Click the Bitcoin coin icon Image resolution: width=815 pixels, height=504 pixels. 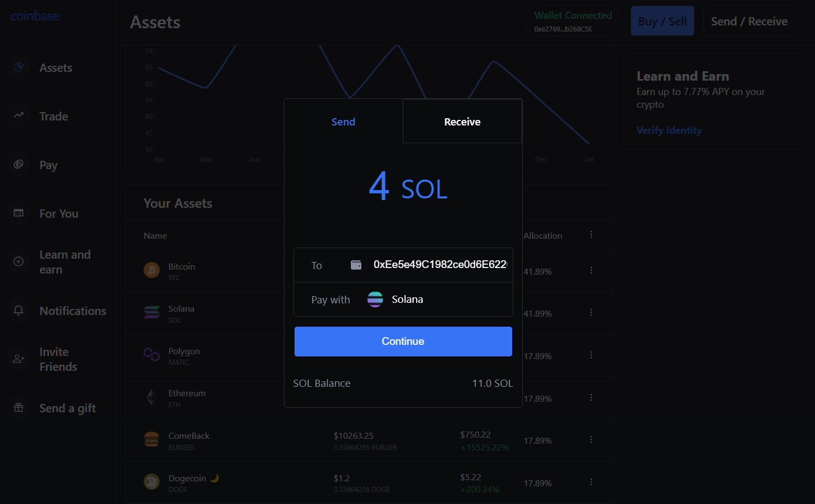[x=151, y=270]
